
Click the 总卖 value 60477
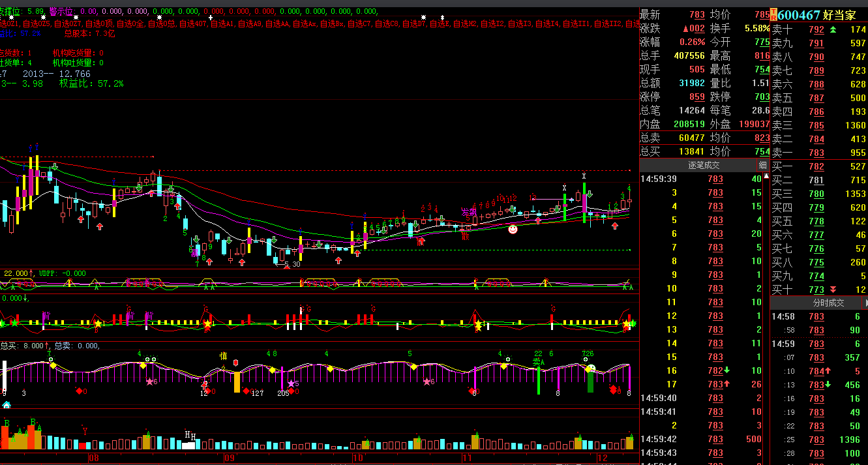[x=691, y=138]
